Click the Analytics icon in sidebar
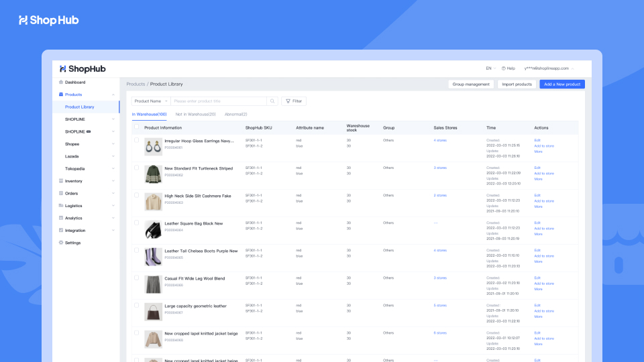 tap(61, 218)
